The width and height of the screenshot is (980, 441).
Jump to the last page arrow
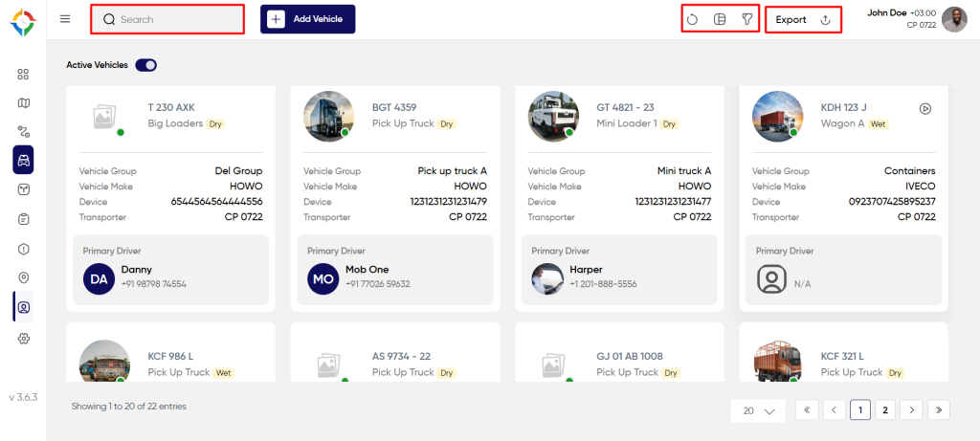(x=940, y=409)
